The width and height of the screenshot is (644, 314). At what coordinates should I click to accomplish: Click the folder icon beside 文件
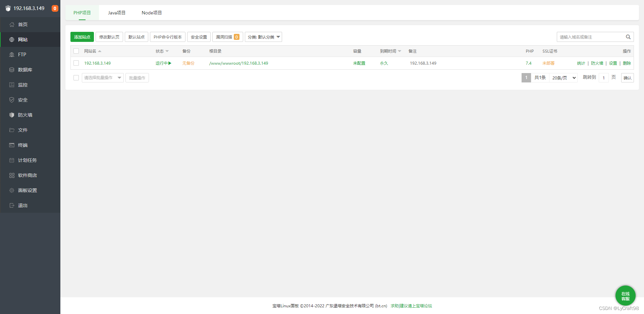12,130
